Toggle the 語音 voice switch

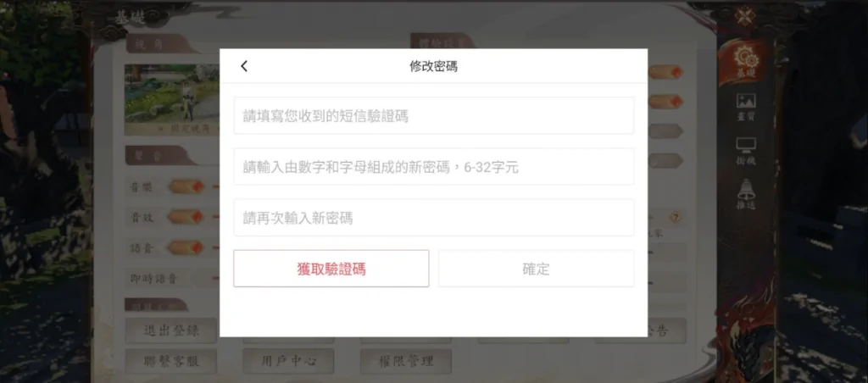186,247
